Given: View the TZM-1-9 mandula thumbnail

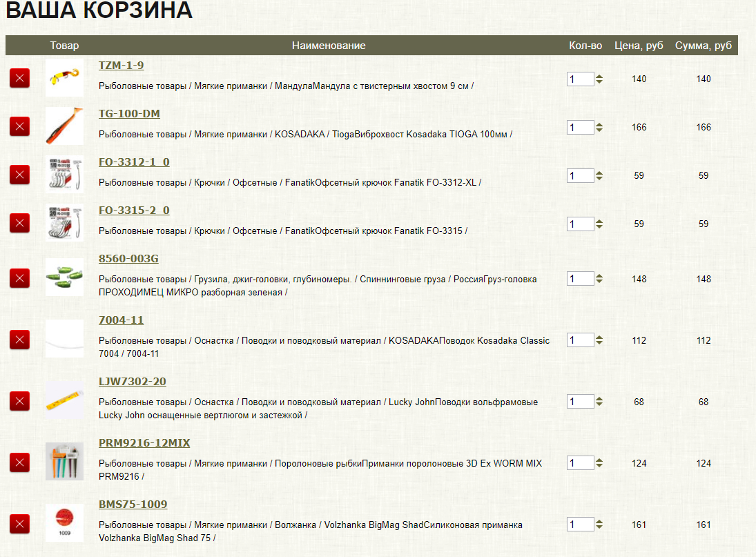Looking at the screenshot, I should (x=64, y=77).
